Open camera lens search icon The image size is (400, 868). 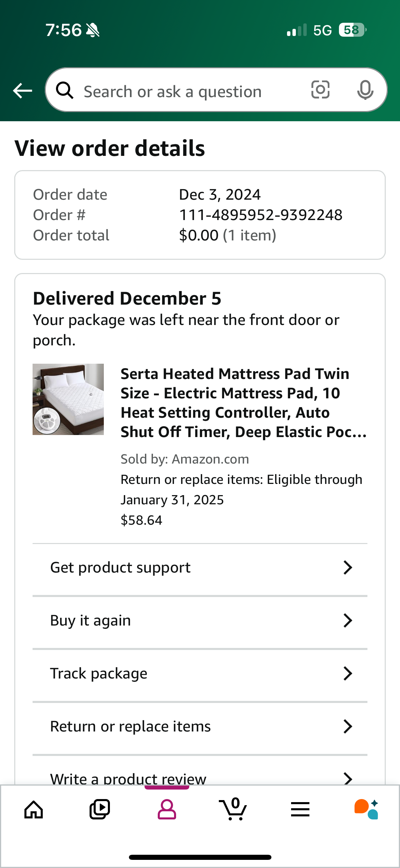320,90
